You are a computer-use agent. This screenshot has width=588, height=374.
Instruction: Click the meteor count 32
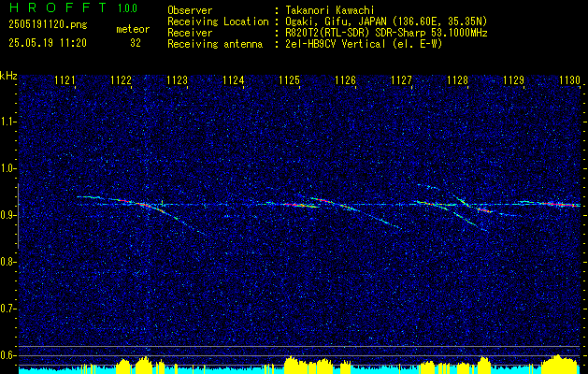tap(136, 43)
